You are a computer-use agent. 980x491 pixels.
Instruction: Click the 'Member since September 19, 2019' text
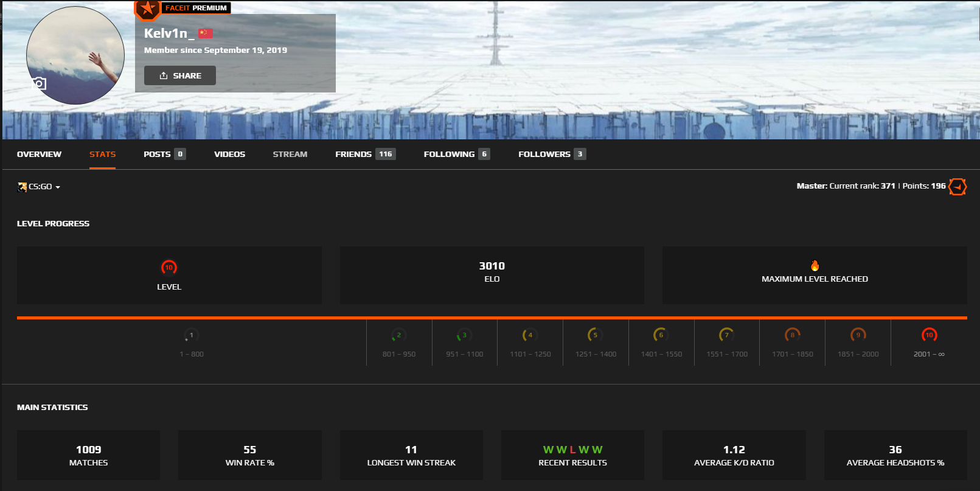click(215, 50)
